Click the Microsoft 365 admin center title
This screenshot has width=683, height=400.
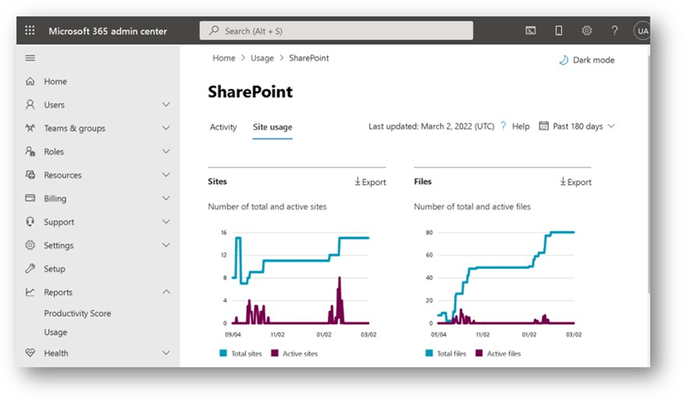point(108,31)
